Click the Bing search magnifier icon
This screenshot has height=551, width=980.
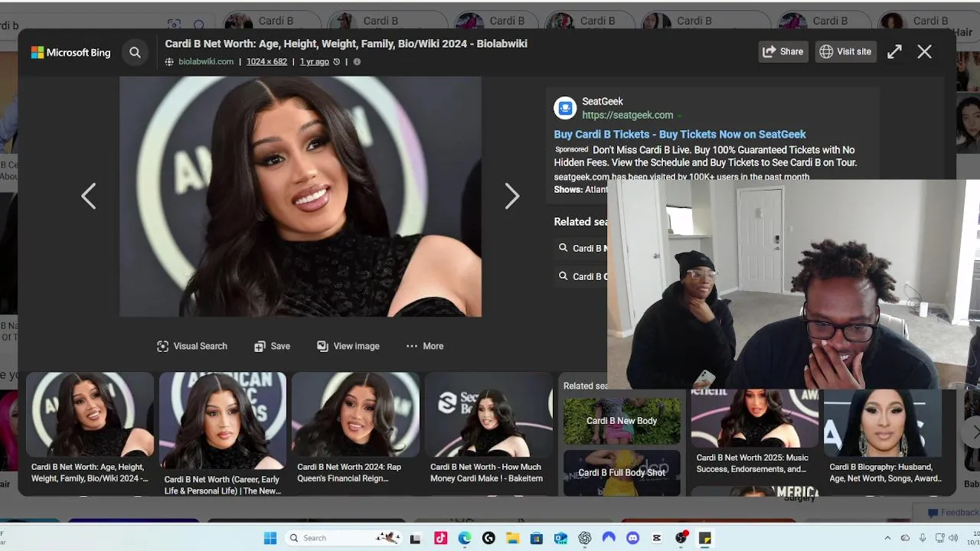coord(136,52)
